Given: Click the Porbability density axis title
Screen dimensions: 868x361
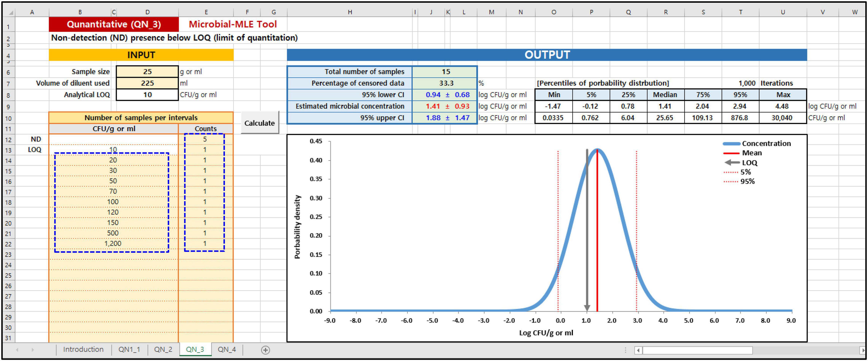Looking at the screenshot, I should pyautogui.click(x=297, y=227).
